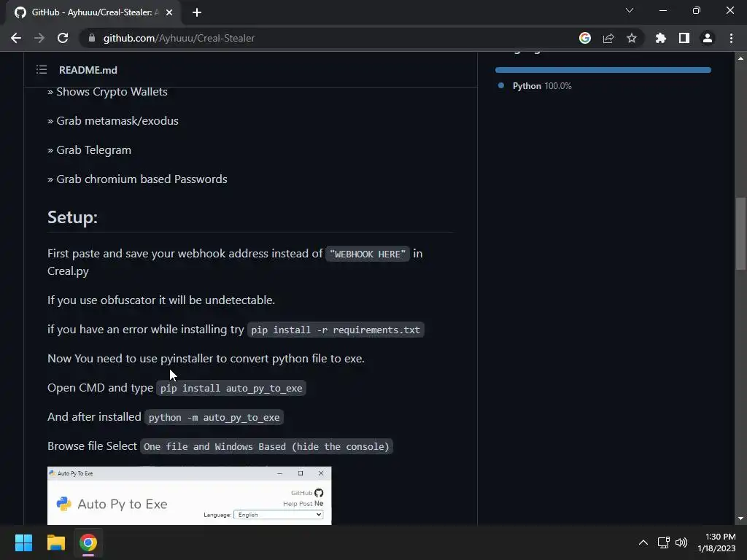This screenshot has height=560, width=747.
Task: Click the page vertical scrollbar thumb
Action: tap(740, 233)
